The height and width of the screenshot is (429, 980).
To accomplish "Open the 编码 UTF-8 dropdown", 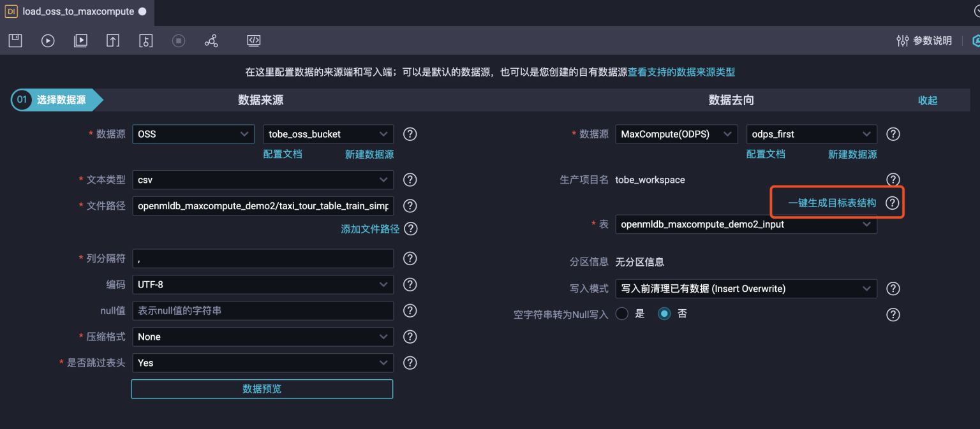I will coord(263,284).
